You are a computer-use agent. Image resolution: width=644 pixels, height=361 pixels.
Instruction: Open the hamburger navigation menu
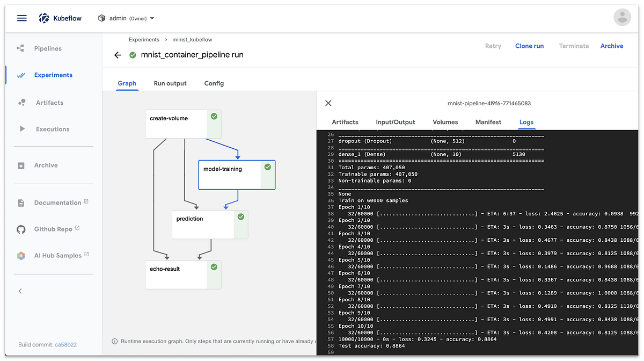point(21,17)
